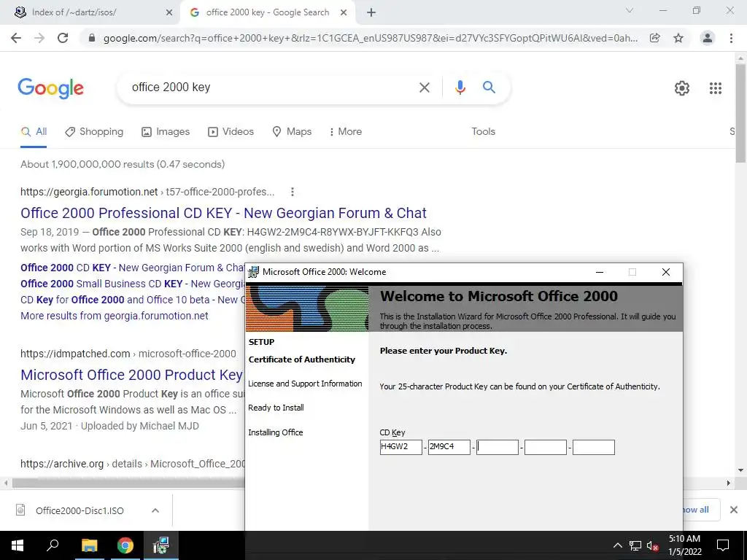Viewport: 747px width, 560px height.
Task: Open 'Office 2000 Small Business CD KEY' sub-link
Action: 133,284
